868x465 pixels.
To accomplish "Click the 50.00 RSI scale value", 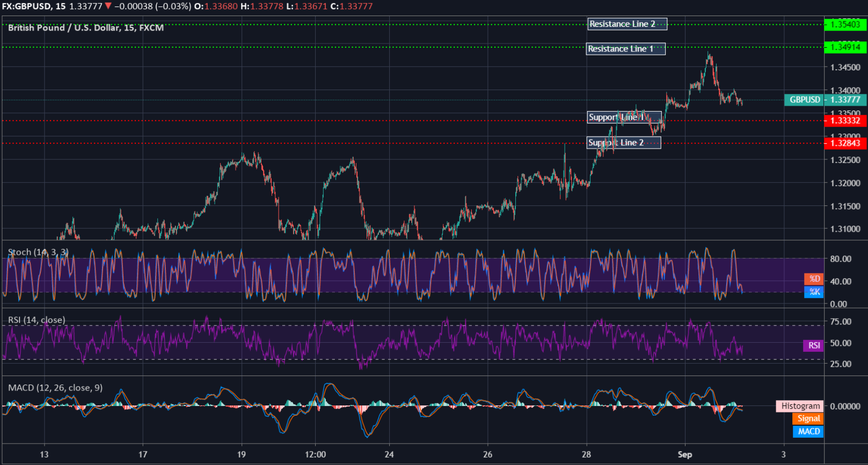I will [841, 343].
